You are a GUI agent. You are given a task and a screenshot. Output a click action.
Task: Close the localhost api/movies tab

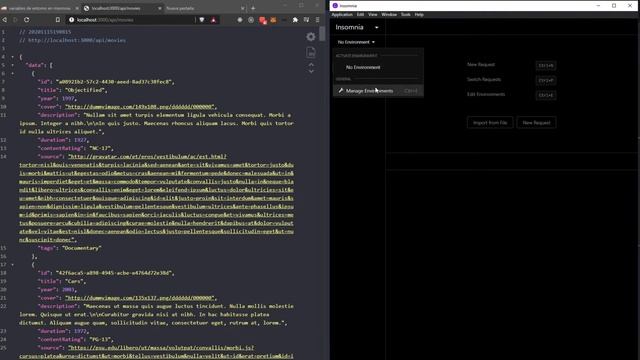160,8
